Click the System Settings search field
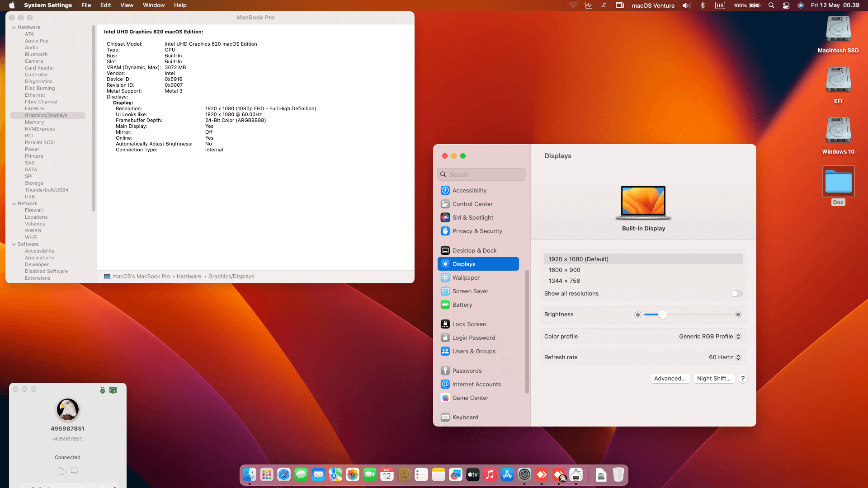 click(481, 174)
